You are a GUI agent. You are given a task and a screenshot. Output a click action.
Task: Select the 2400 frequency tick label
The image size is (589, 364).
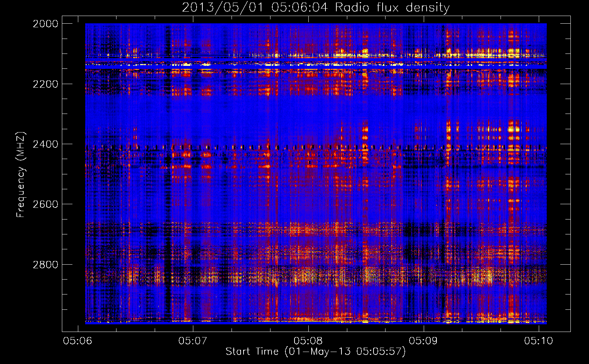coord(46,144)
